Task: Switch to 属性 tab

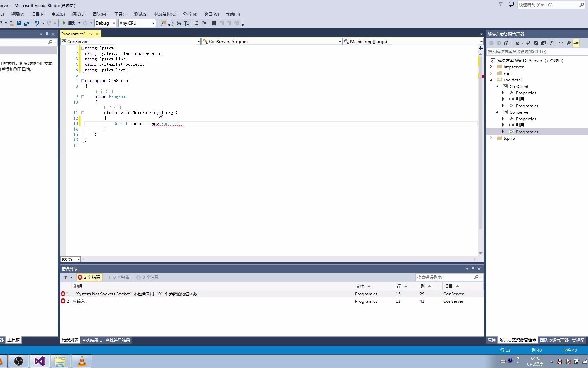Action: pos(492,340)
